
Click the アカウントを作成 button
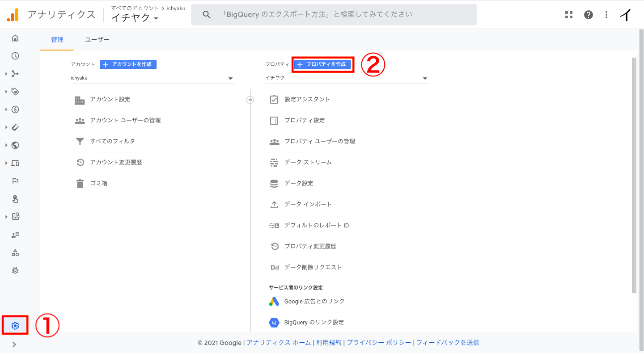[128, 64]
